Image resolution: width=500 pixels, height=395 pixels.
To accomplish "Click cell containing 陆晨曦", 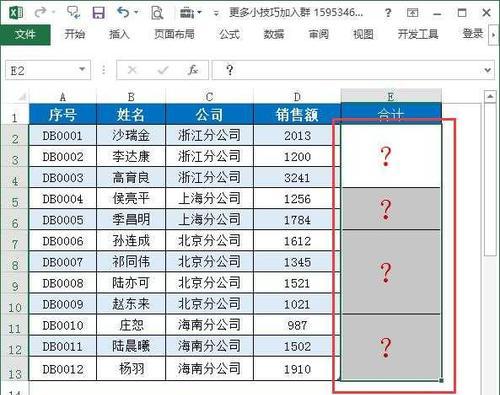I will [x=131, y=346].
